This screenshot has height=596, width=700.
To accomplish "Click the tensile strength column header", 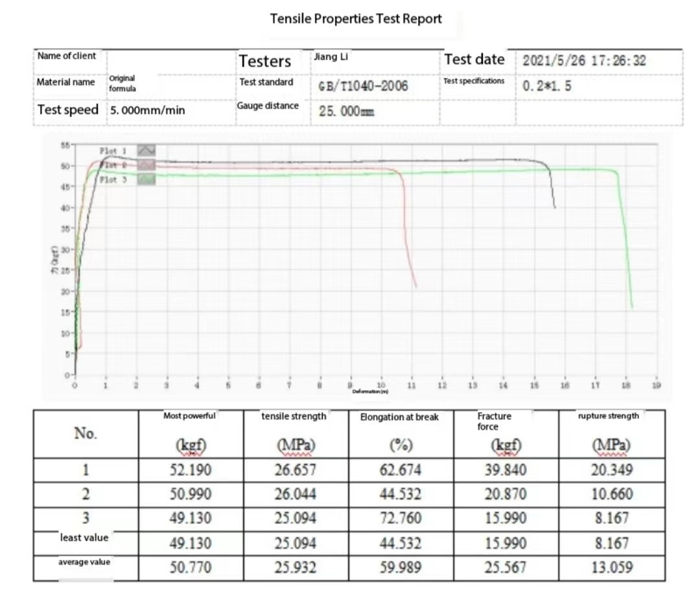I will coord(294,417).
